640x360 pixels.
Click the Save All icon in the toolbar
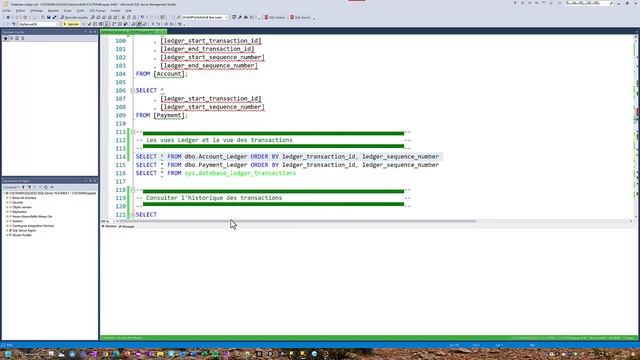pyautogui.click(x=54, y=18)
